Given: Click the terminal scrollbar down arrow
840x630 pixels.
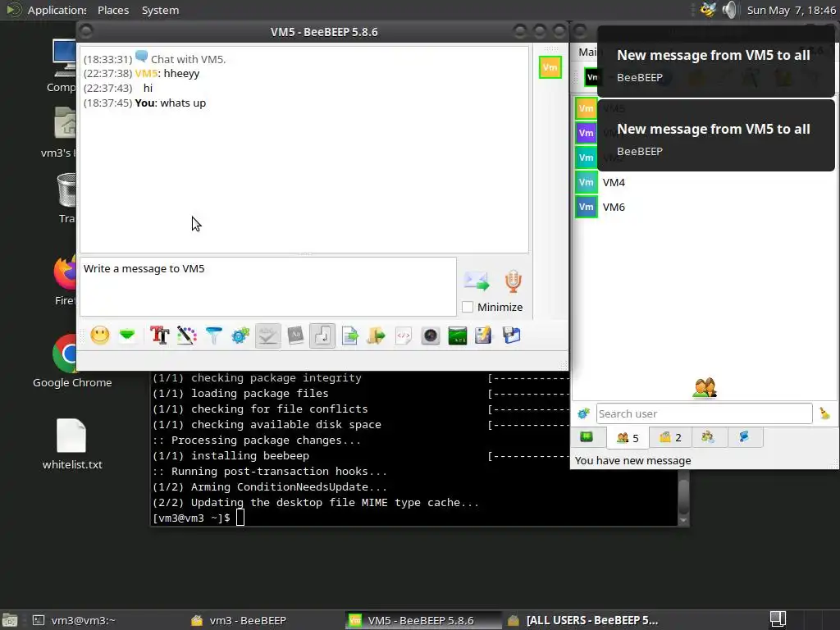Looking at the screenshot, I should coord(683,520).
